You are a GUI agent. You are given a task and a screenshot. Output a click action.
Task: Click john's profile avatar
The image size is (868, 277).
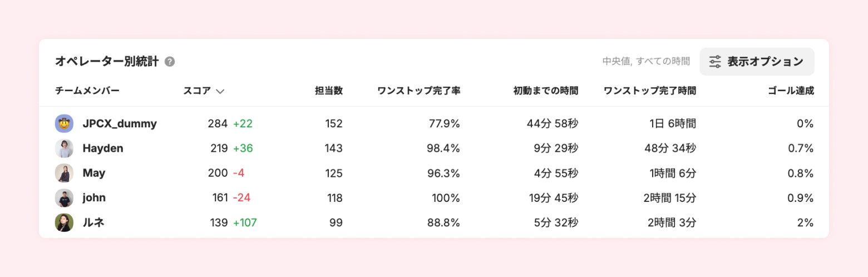pyautogui.click(x=64, y=198)
